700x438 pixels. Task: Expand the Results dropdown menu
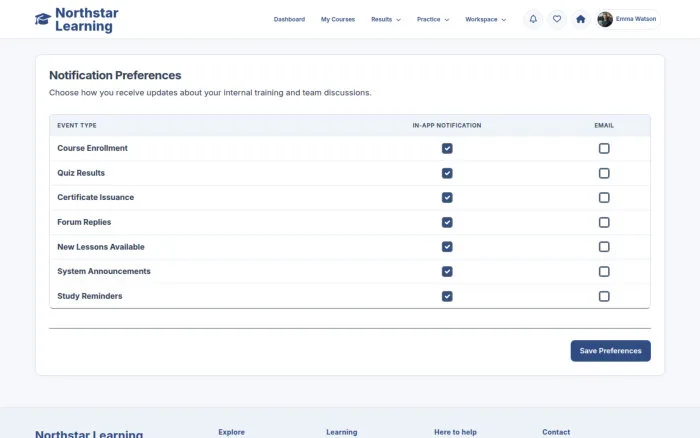386,19
